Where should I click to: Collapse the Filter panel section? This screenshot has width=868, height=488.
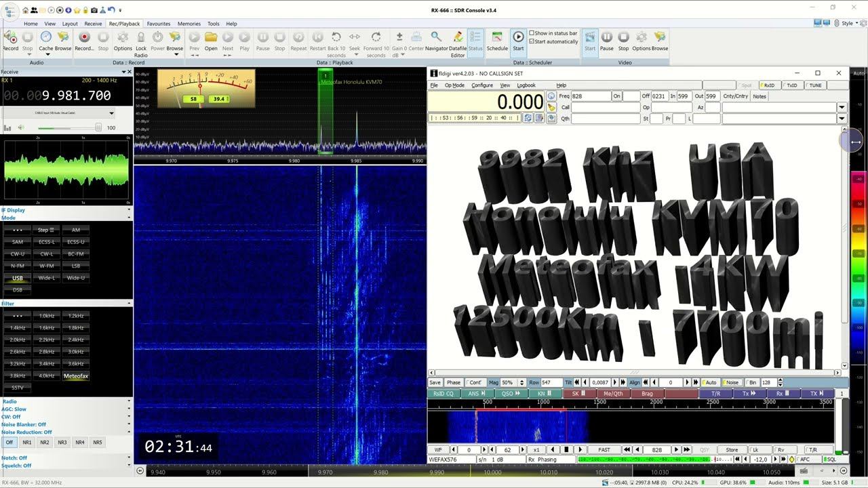[129, 304]
